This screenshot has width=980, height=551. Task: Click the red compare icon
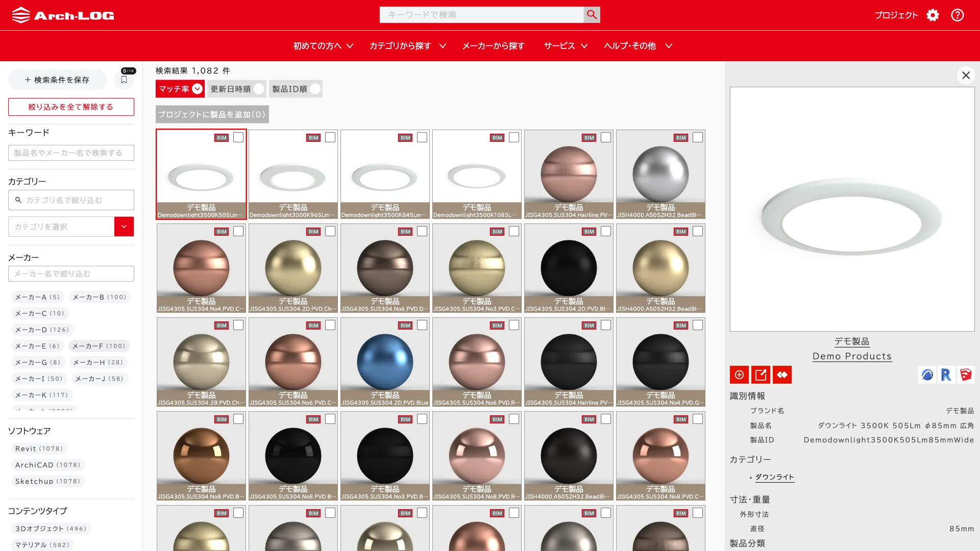(x=782, y=375)
